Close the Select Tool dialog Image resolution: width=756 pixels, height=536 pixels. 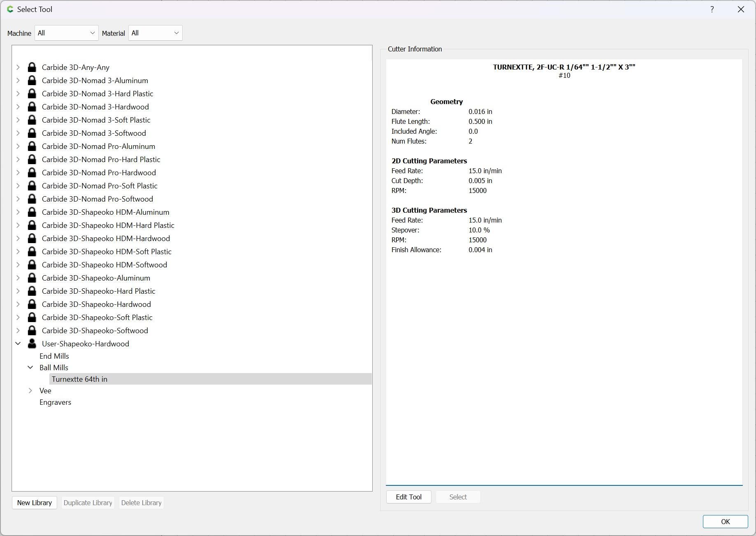coord(741,9)
